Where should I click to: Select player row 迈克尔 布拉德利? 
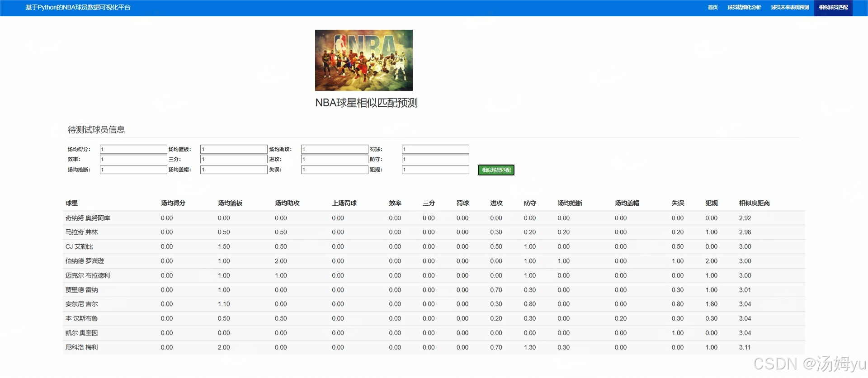click(434, 276)
